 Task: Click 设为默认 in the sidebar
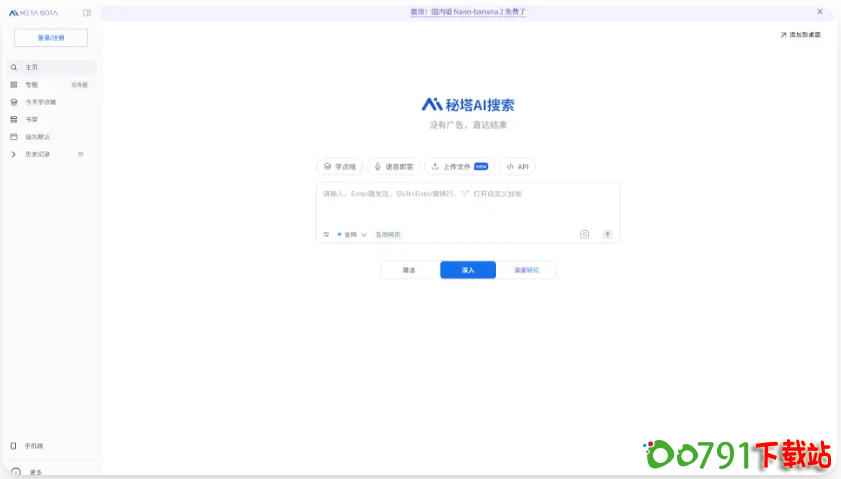pos(37,137)
